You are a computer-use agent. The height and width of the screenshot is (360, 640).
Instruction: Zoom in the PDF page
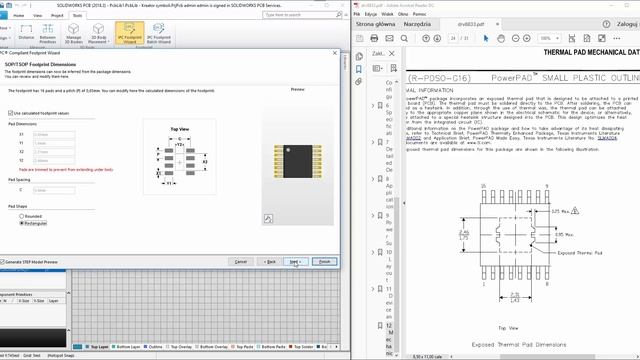click(x=527, y=38)
